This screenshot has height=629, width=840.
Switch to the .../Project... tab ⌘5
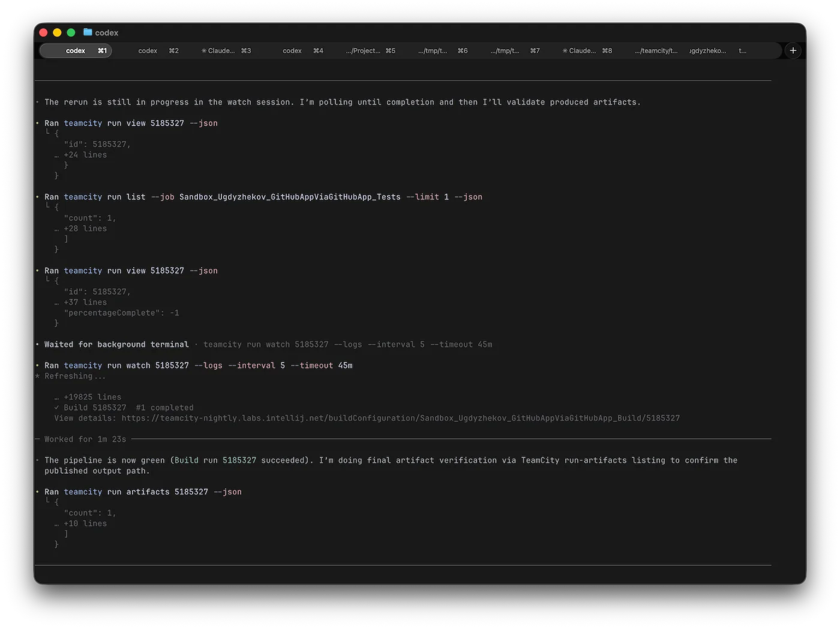pos(371,50)
